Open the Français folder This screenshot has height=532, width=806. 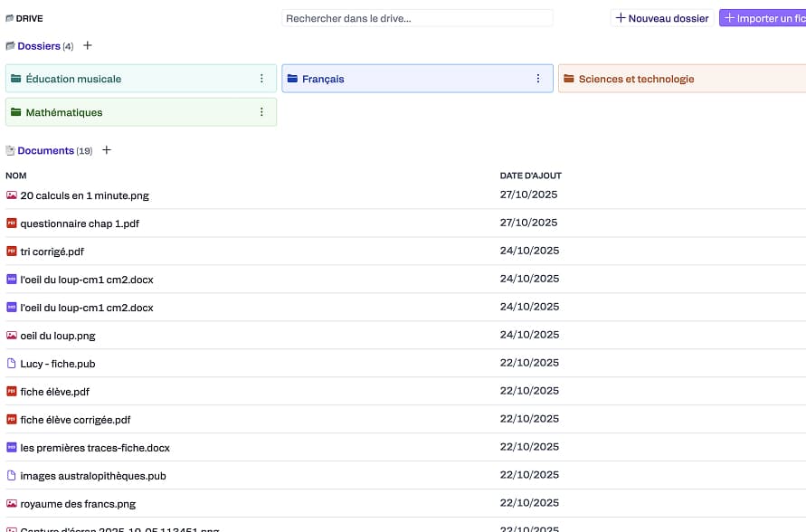[x=323, y=79]
